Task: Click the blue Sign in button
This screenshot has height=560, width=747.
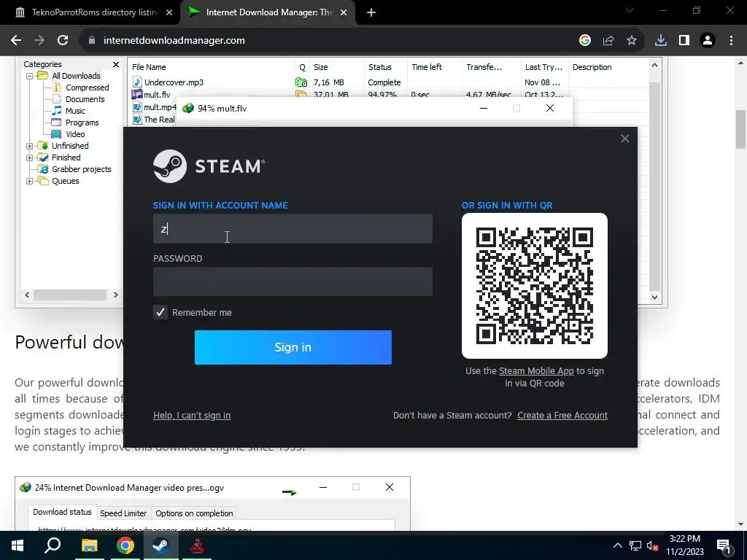Action: pyautogui.click(x=293, y=347)
